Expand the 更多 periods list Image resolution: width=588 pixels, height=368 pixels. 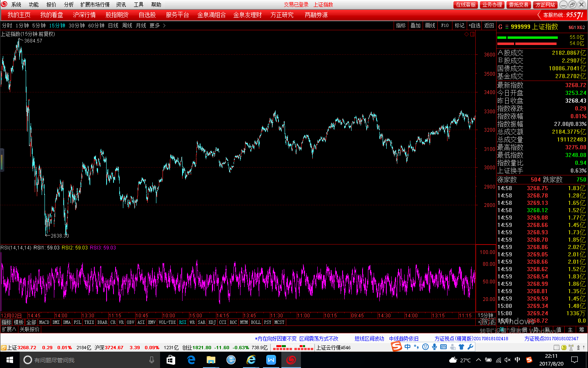[157, 25]
